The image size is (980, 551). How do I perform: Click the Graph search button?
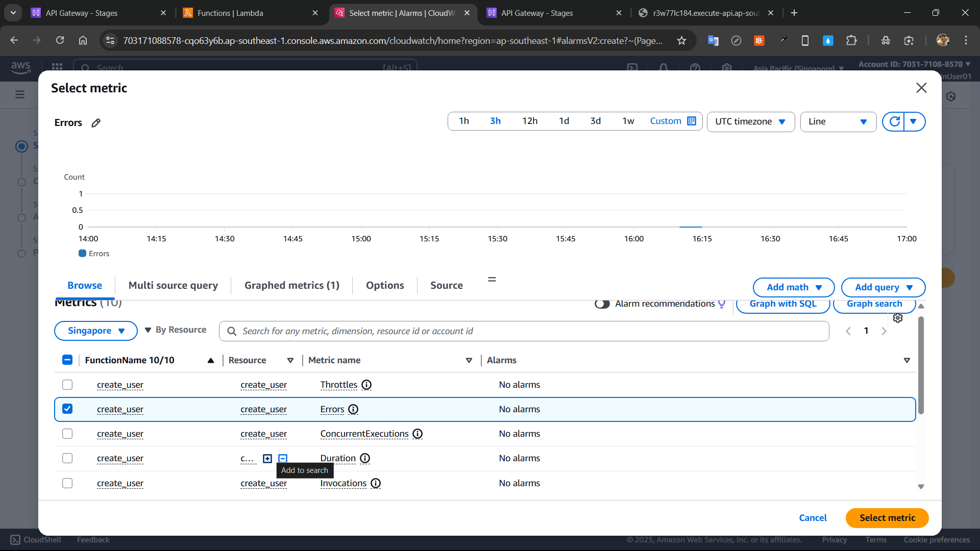click(874, 305)
